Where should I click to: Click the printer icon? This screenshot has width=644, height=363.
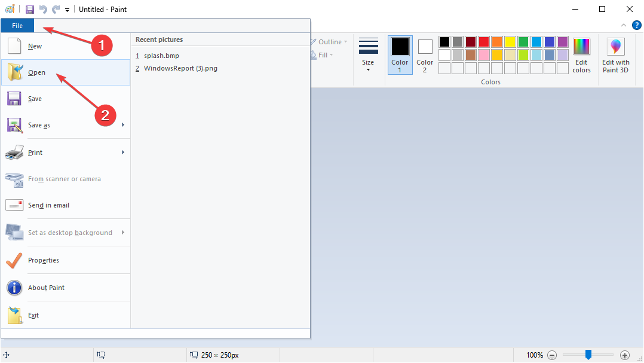(14, 152)
